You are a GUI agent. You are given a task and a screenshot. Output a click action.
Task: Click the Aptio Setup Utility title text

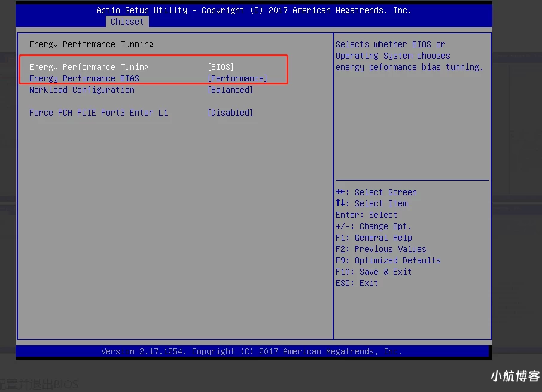pyautogui.click(x=254, y=10)
